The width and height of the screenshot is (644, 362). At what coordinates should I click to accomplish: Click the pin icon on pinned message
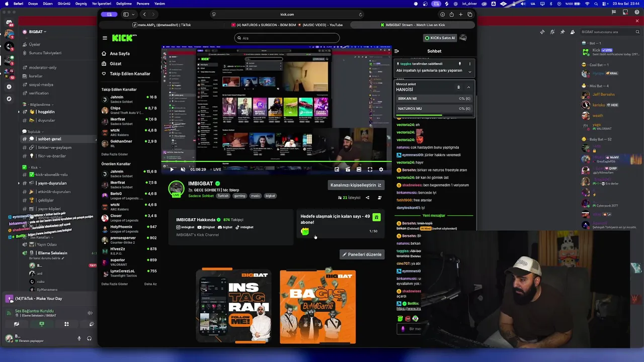point(459,64)
